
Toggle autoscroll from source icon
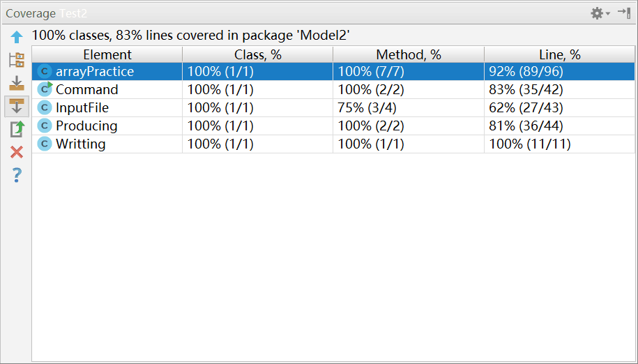(17, 106)
